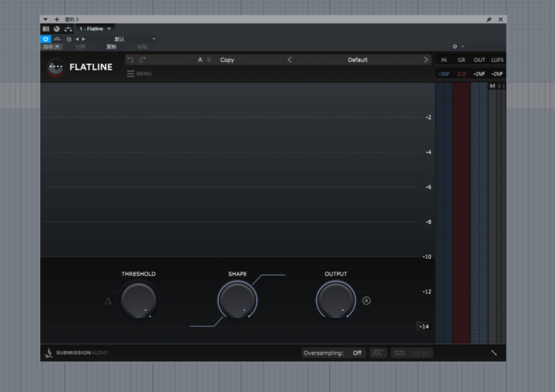Expand the 1 - Flatline plugin selector
The image size is (555, 392).
109,29
